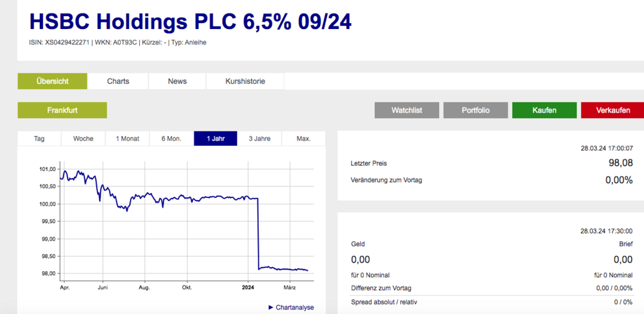The height and width of the screenshot is (314, 644).
Task: Set chart range to Woche
Action: (x=83, y=139)
